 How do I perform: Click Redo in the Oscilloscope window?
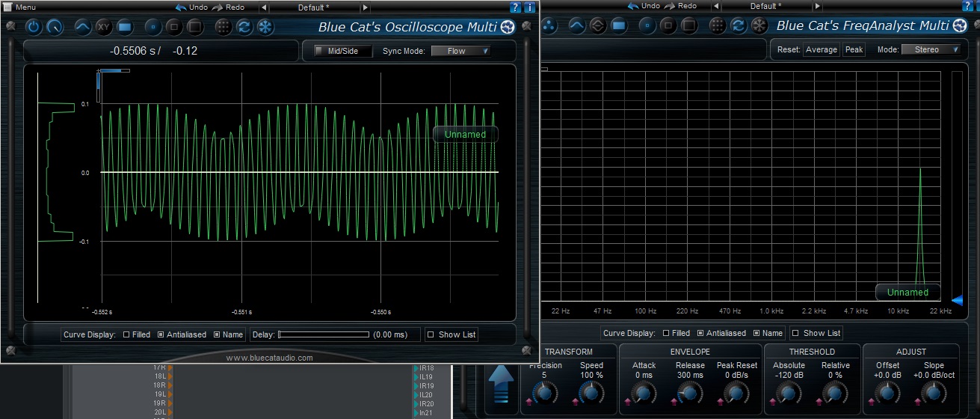tap(228, 7)
